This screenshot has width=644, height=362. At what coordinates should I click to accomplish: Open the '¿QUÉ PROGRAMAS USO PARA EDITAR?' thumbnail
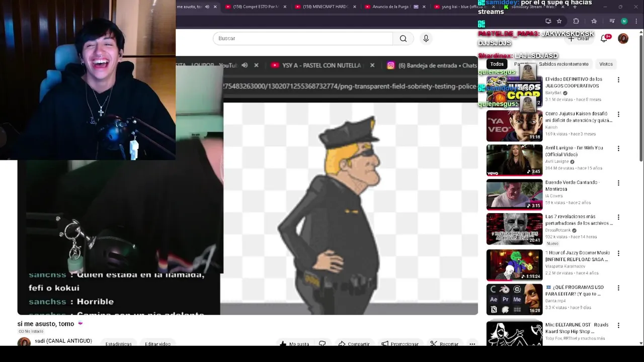pyautogui.click(x=514, y=300)
